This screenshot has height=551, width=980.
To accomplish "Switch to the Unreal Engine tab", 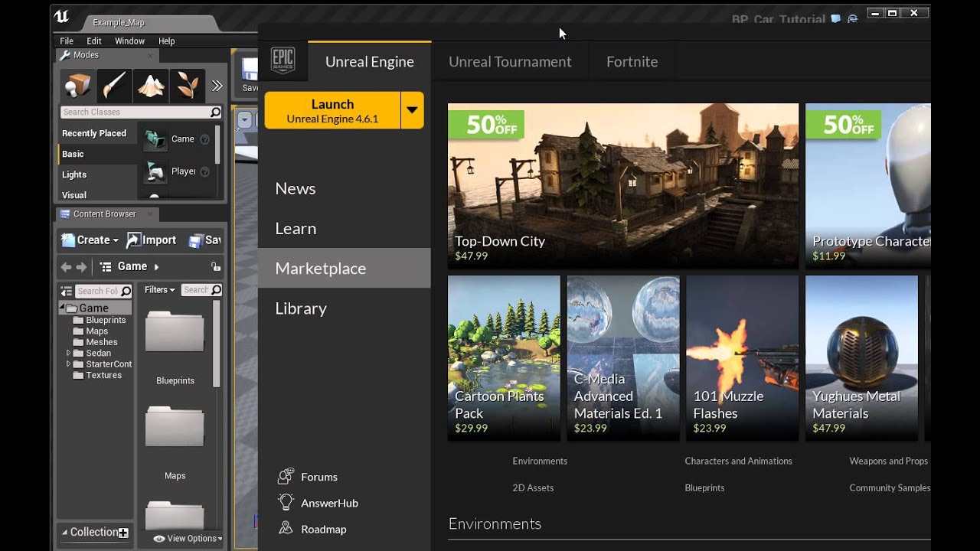I will (x=369, y=62).
